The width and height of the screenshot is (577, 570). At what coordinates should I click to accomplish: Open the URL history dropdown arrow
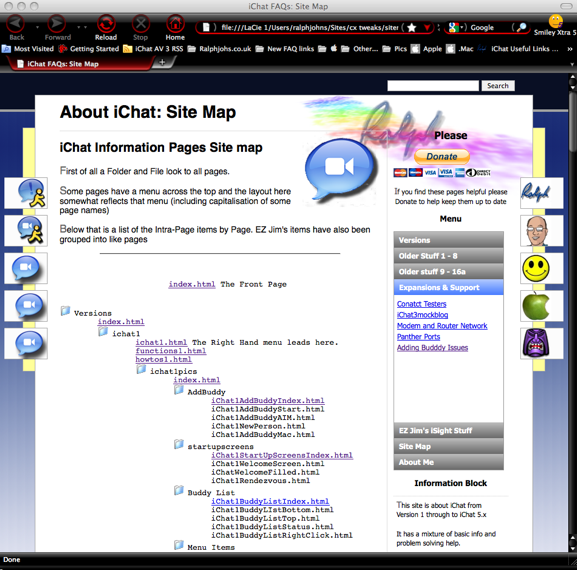427,27
